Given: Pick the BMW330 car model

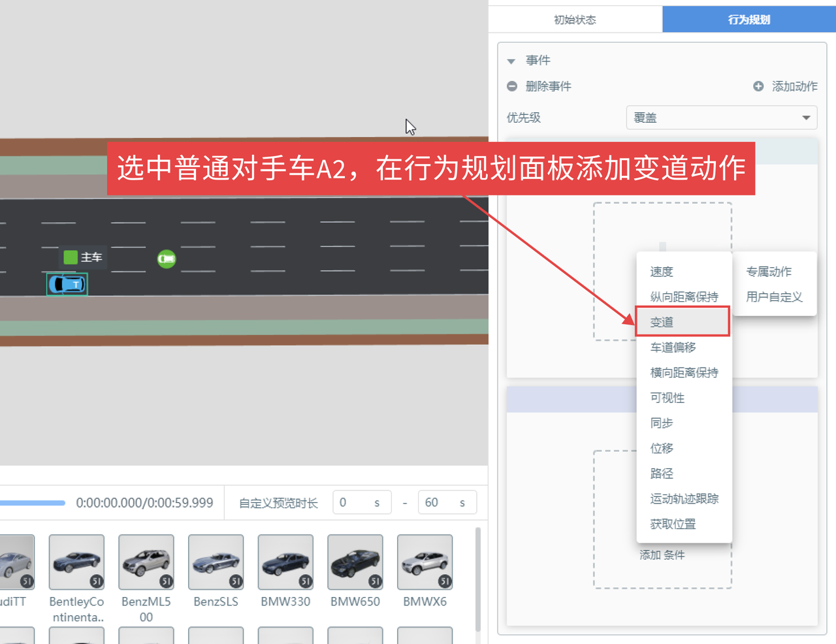Looking at the screenshot, I should click(x=285, y=562).
